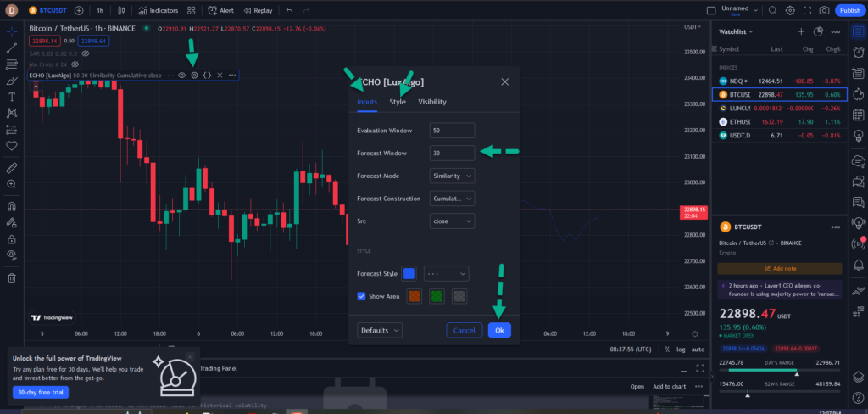Select the trend line drawing tool
Viewport: 868px width, 414px height.
(x=12, y=48)
